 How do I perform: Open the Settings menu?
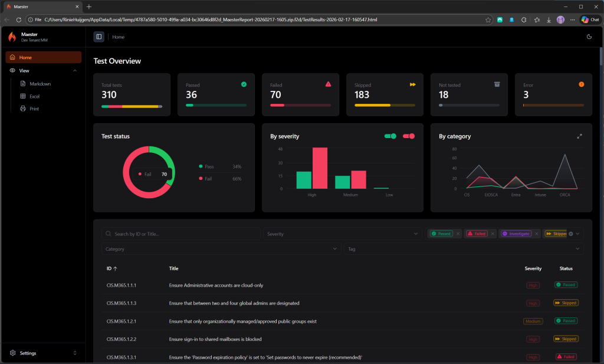43,353
